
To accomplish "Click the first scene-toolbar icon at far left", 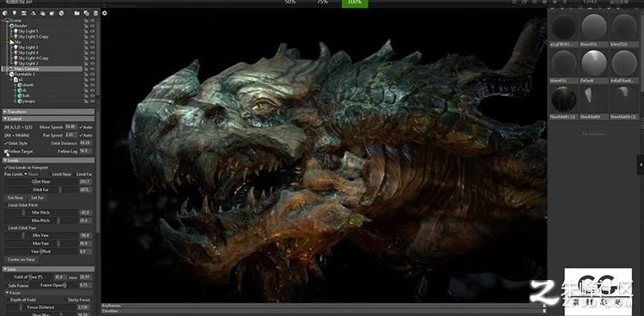I will click(x=5, y=13).
